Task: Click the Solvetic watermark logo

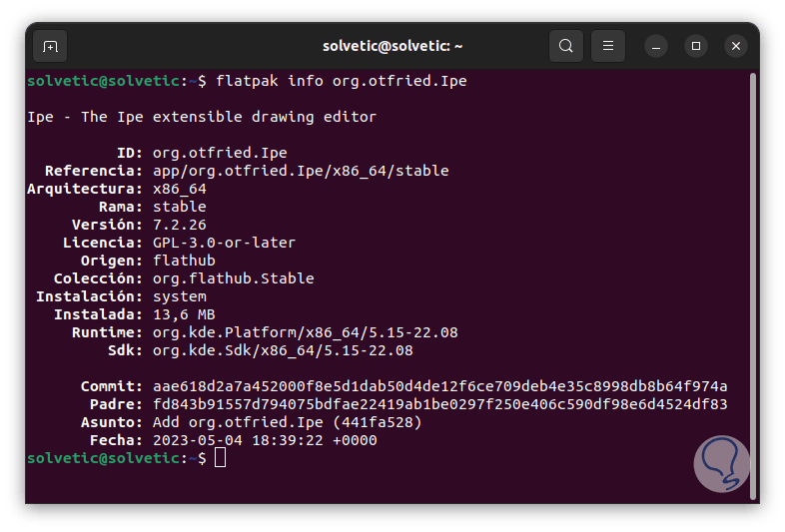Action: 721,462
